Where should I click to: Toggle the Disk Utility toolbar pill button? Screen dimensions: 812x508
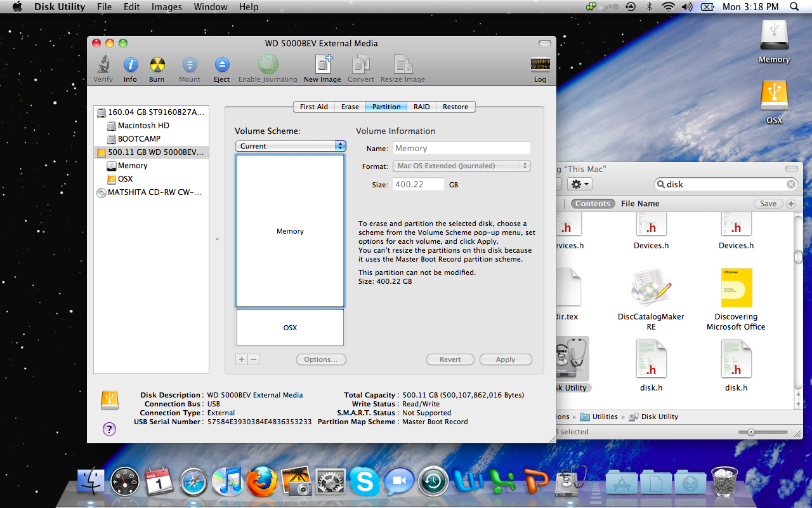pyautogui.click(x=545, y=43)
